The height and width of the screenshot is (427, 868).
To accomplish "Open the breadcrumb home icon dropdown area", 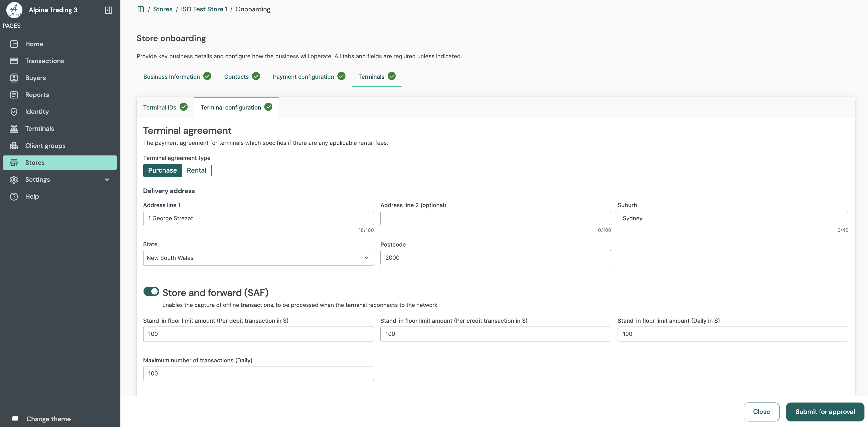I will 140,9.
